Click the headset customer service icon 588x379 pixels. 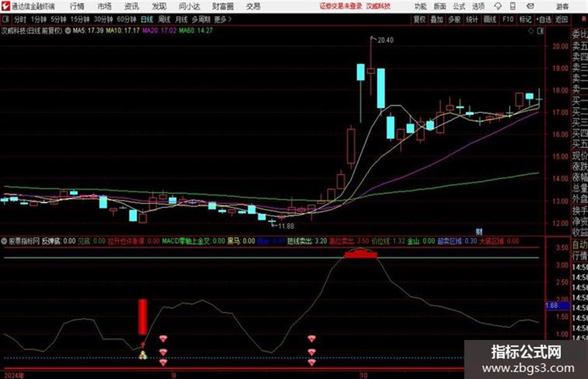click(498, 6)
